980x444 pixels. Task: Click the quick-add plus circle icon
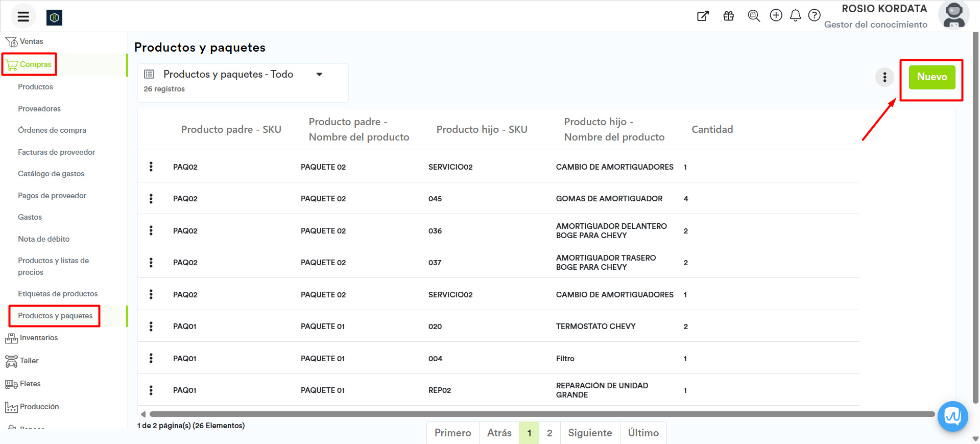tap(776, 15)
